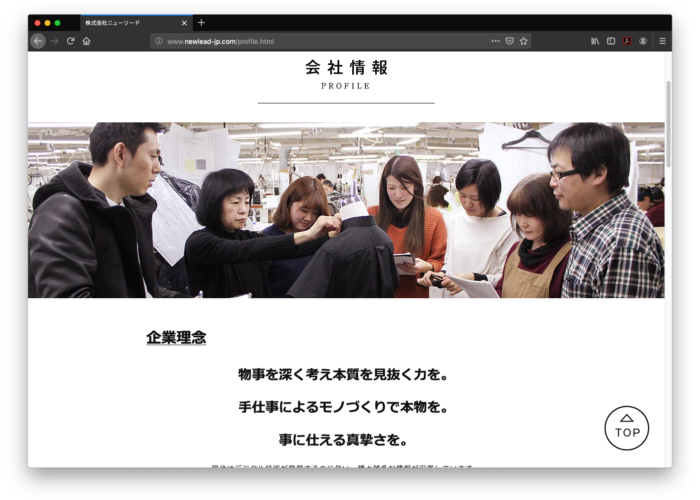The width and height of the screenshot is (700, 500).
Task: Open a new tab with plus button
Action: [201, 22]
